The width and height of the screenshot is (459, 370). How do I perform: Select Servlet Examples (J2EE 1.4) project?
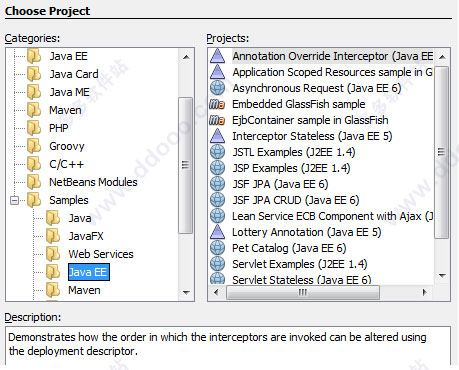tap(300, 264)
